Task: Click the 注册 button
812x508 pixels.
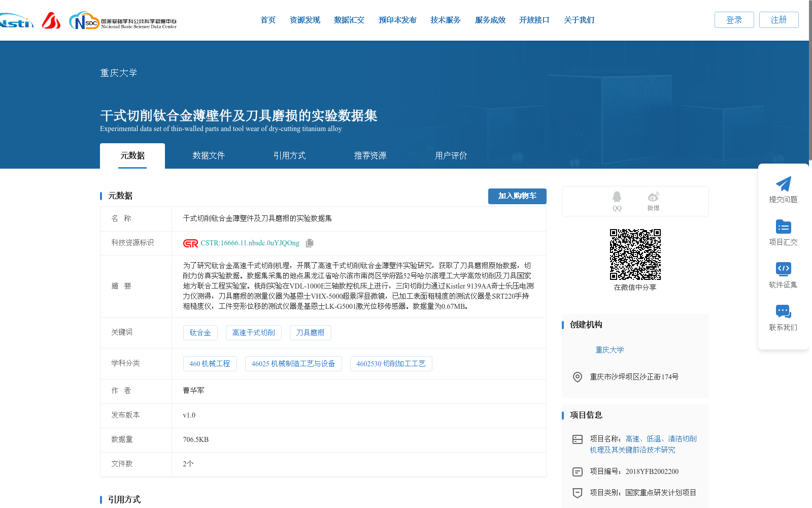Action: coord(779,20)
